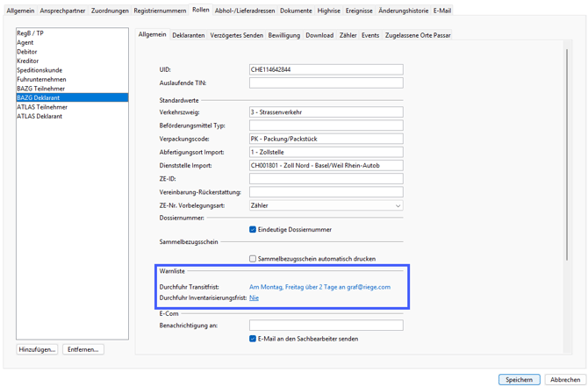Viewport: 588px width, 387px height.
Task: Open the Änderungshistorie tab
Action: [x=403, y=11]
